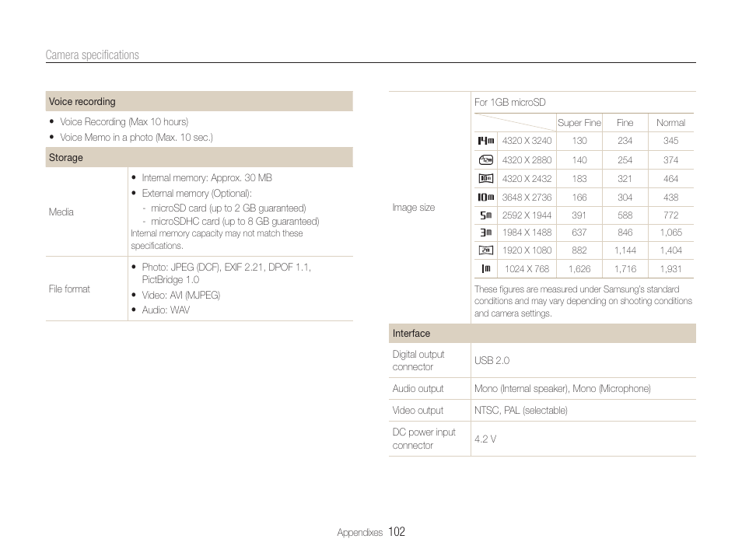
Task: Click the 12m widescreen size icon
Action: [486, 160]
